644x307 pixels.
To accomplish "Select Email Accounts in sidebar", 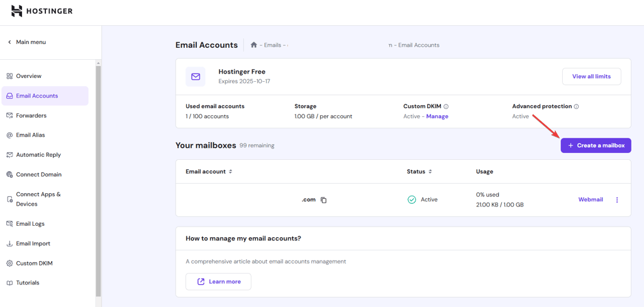I will (x=45, y=96).
